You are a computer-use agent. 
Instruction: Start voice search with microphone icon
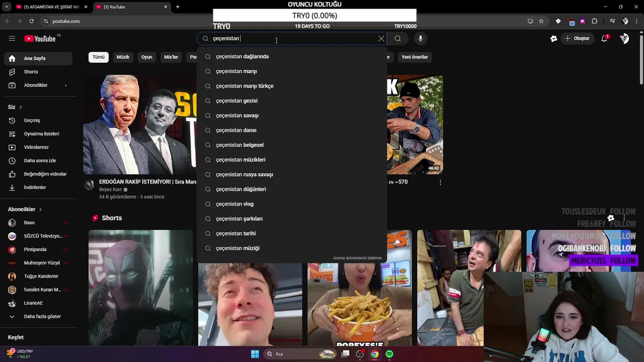421,38
